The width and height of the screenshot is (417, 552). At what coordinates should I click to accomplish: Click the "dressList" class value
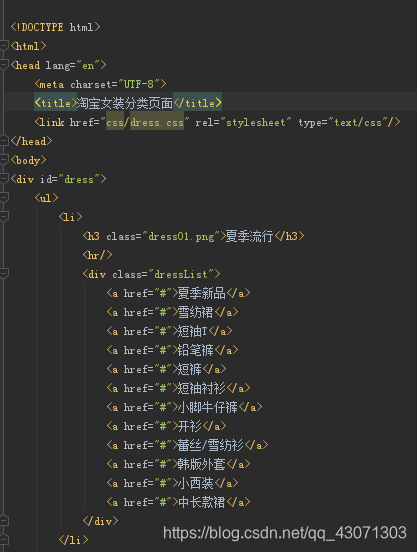[181, 274]
